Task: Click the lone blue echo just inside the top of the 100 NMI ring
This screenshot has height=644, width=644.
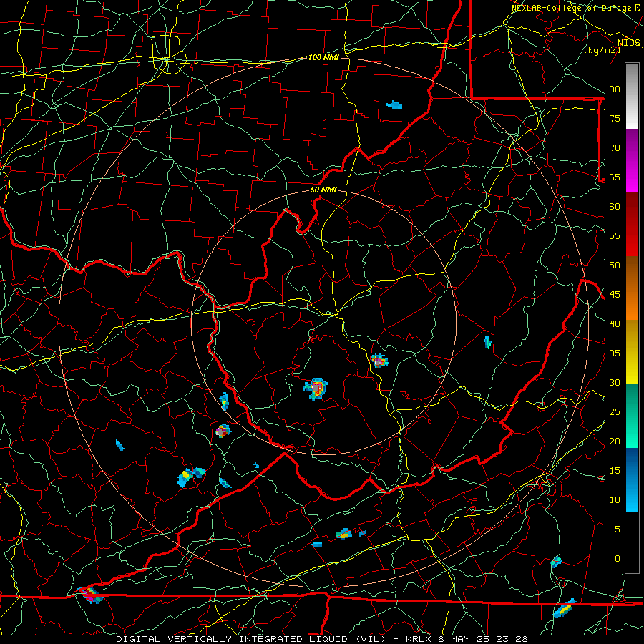Action: 394,104
